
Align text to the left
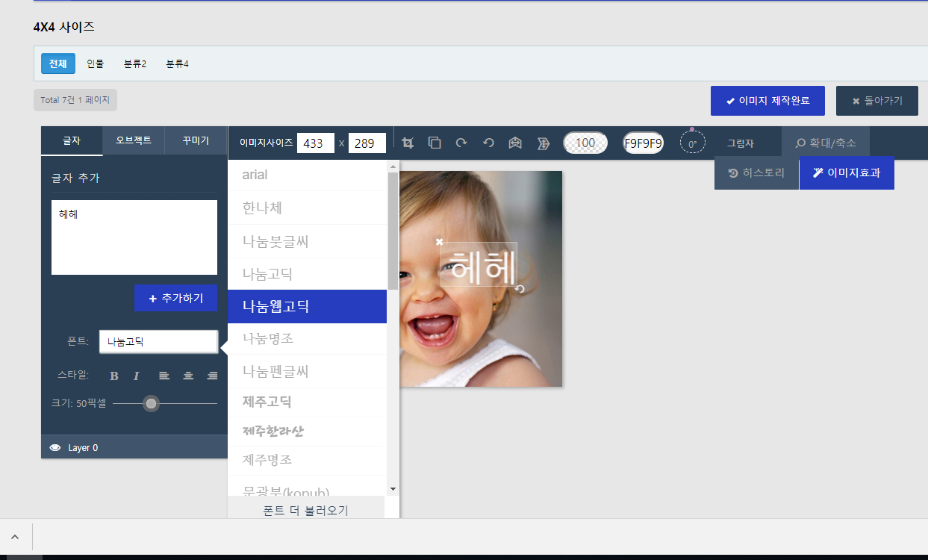tap(164, 376)
